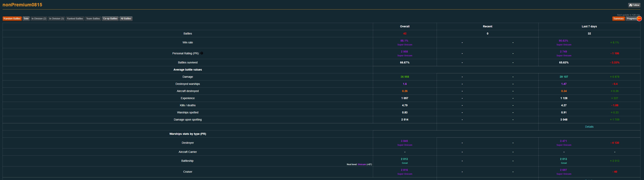The width and height of the screenshot is (644, 180).
Task: Open the Ranked Battles tab
Action: click(x=75, y=18)
